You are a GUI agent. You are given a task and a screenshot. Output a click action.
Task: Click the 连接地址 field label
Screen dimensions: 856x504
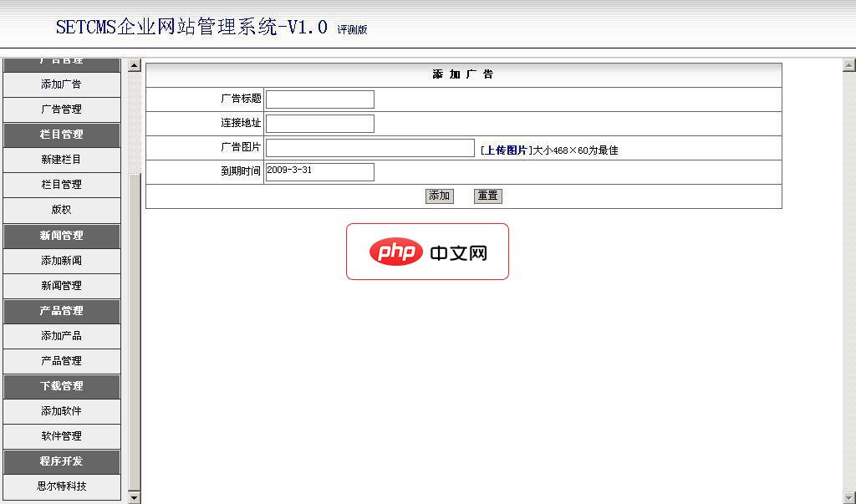click(x=241, y=123)
